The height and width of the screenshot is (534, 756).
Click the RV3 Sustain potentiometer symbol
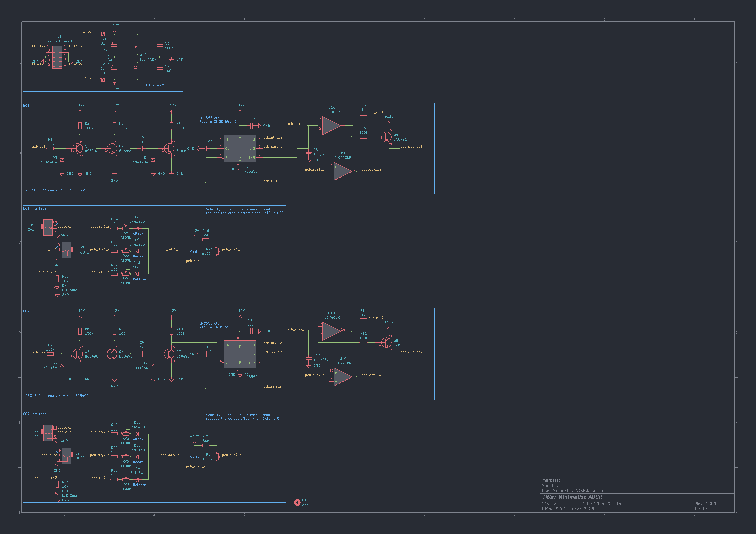217,251
